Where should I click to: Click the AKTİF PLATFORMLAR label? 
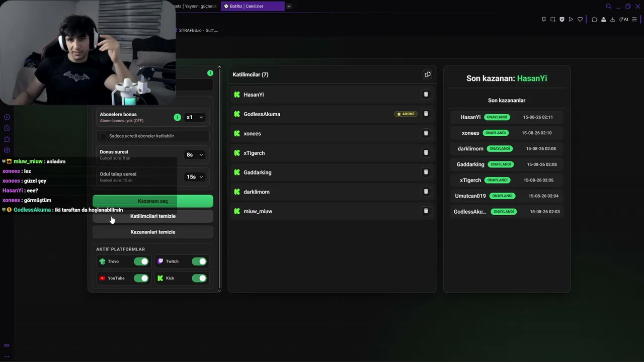[120, 249]
